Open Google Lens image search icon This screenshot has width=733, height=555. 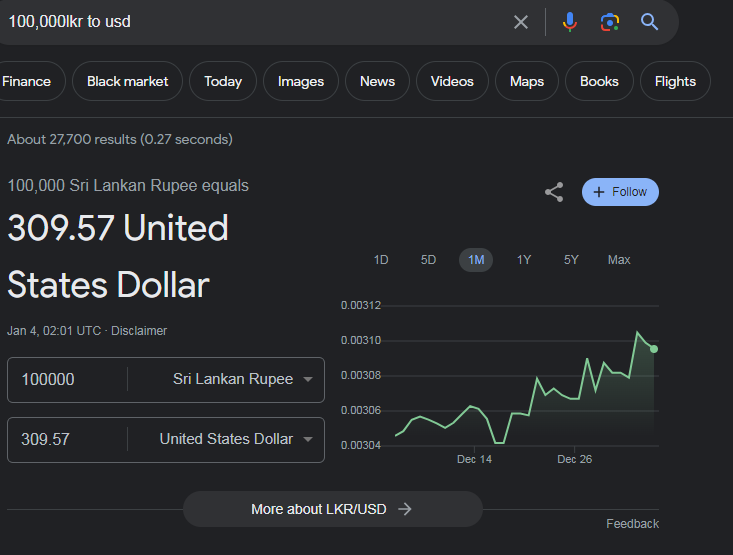coord(610,22)
